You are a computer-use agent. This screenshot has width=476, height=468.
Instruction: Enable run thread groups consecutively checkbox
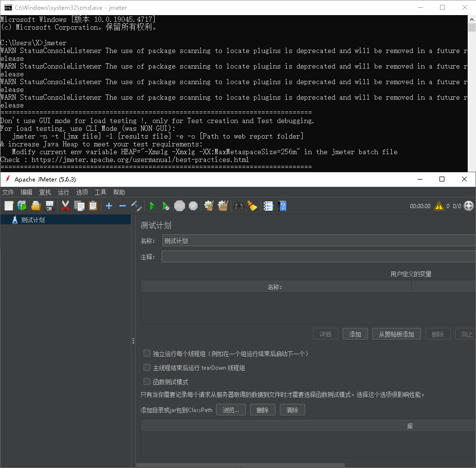tap(147, 353)
